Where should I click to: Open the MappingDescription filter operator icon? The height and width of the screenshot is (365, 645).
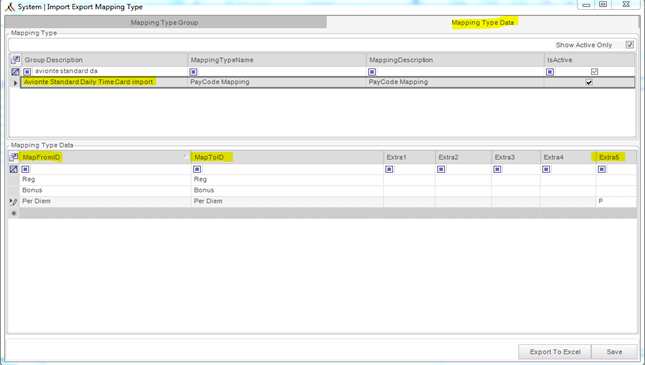pos(372,72)
